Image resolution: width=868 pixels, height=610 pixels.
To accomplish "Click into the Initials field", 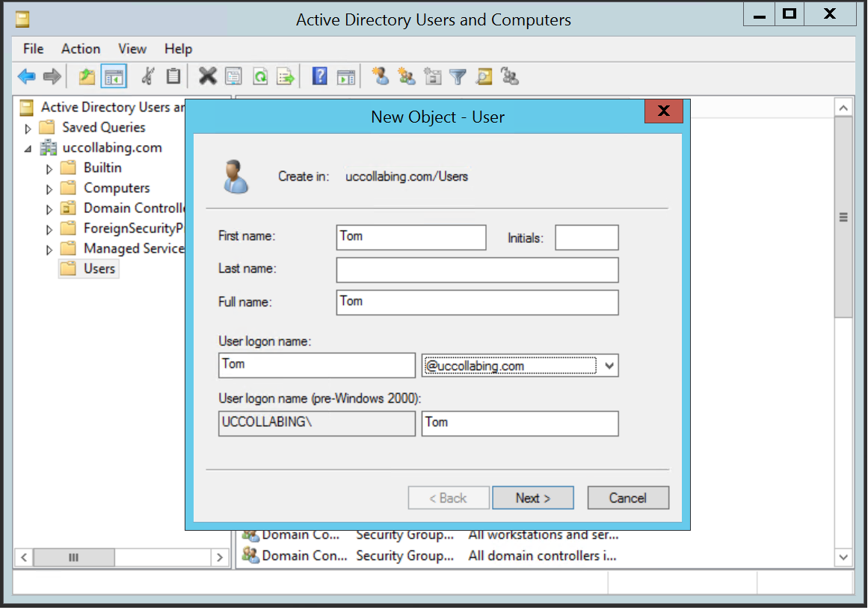I will 586,238.
